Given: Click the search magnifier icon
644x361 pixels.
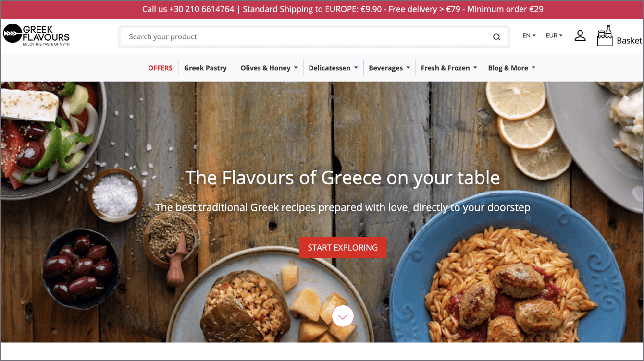Looking at the screenshot, I should coord(496,37).
